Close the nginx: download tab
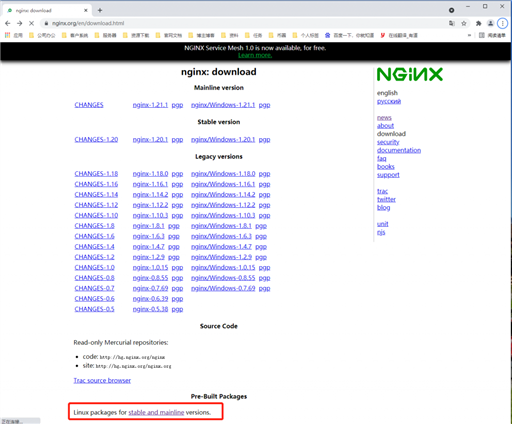The width and height of the screenshot is (512, 424). point(86,10)
